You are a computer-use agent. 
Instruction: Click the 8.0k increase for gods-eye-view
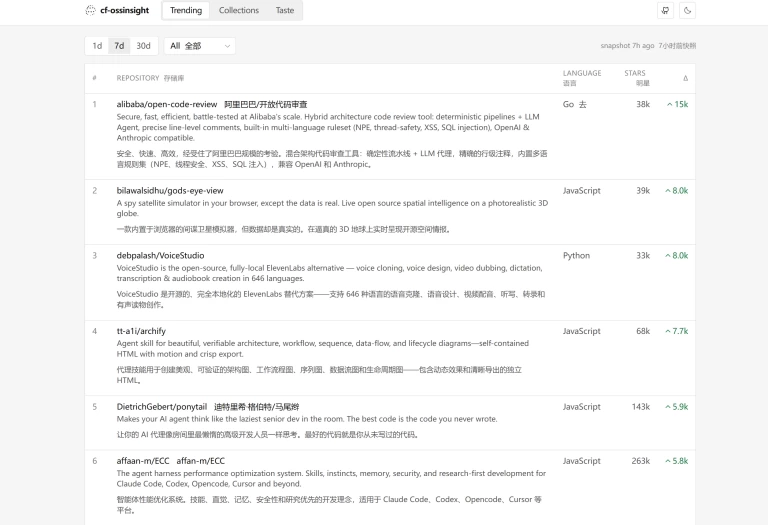pyautogui.click(x=677, y=191)
